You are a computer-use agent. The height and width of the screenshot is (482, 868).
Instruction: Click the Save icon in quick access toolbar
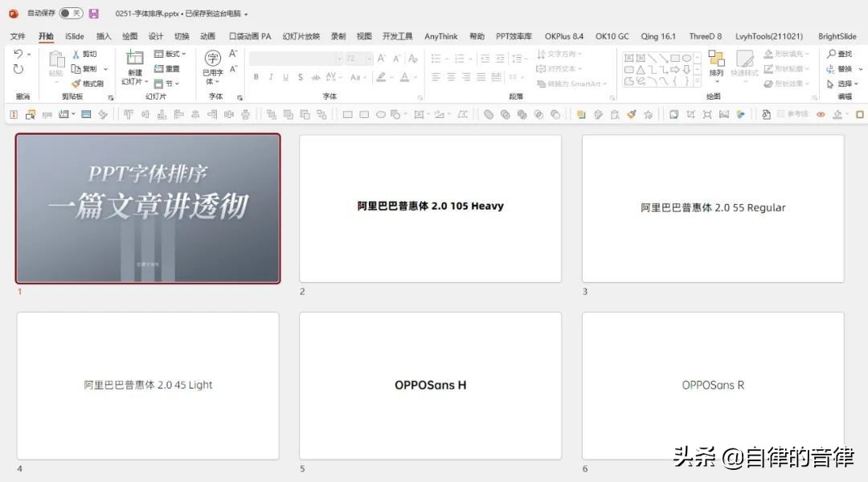92,14
